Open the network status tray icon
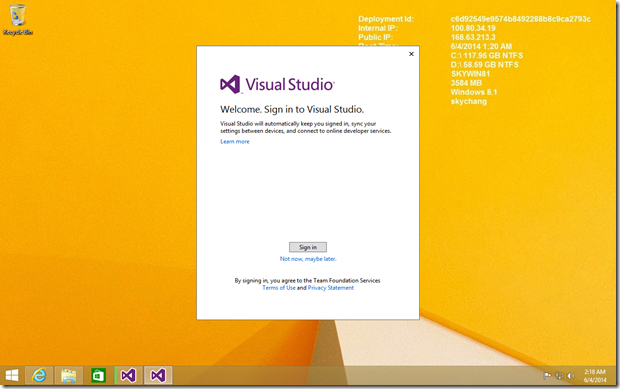The image size is (620, 389). click(x=559, y=376)
